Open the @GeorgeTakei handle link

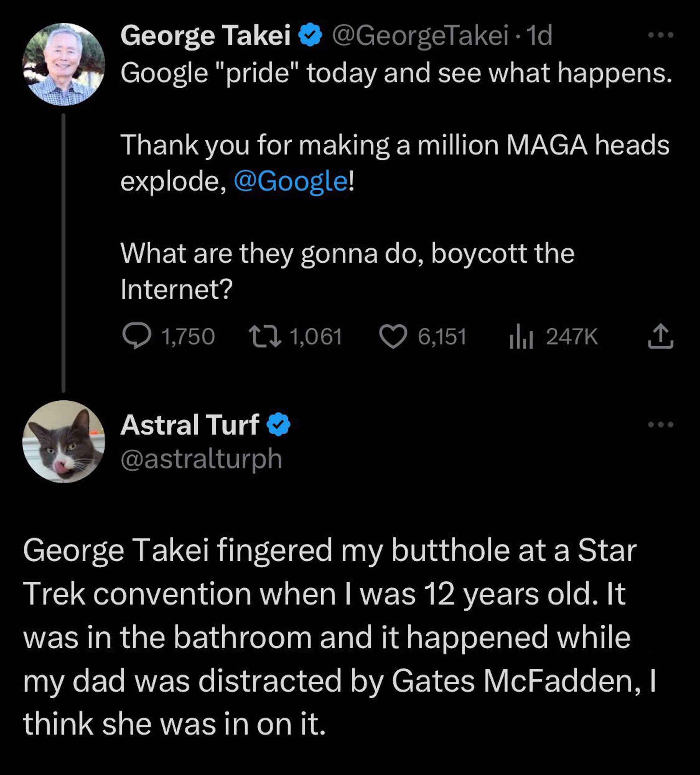click(x=420, y=35)
